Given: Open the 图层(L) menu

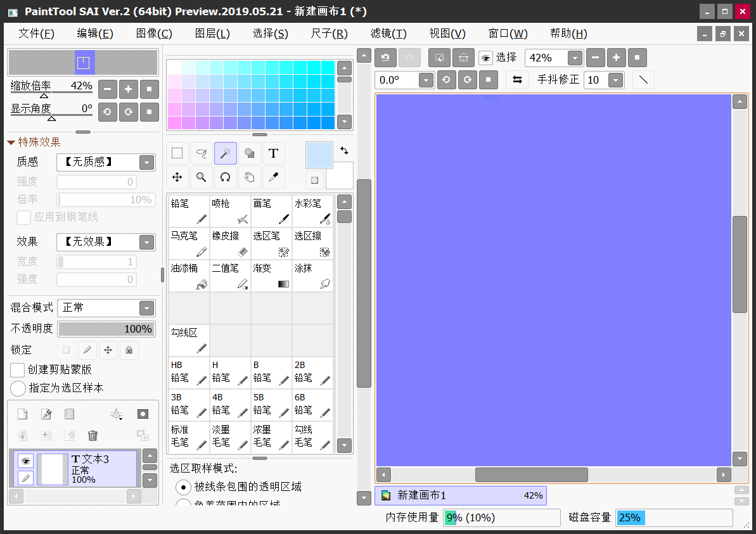Looking at the screenshot, I should [212, 34].
